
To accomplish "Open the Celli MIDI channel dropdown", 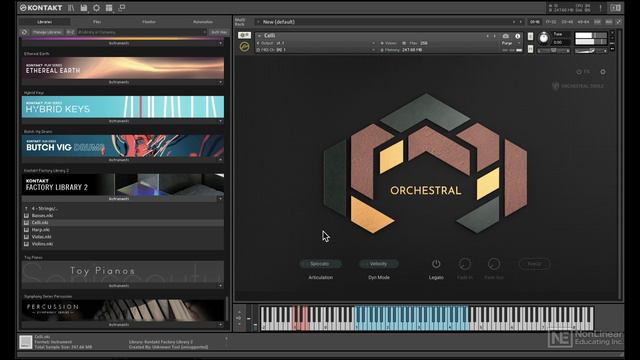I will pos(316,50).
